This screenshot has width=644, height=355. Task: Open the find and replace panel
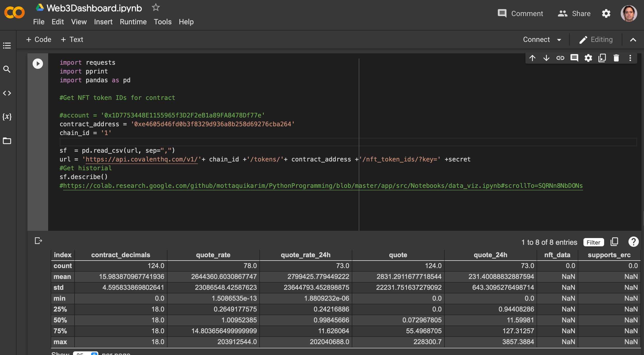click(x=7, y=69)
